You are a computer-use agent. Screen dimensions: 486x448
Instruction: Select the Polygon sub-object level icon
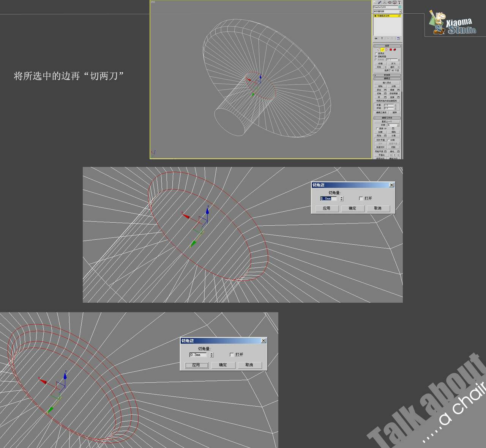coord(391,50)
